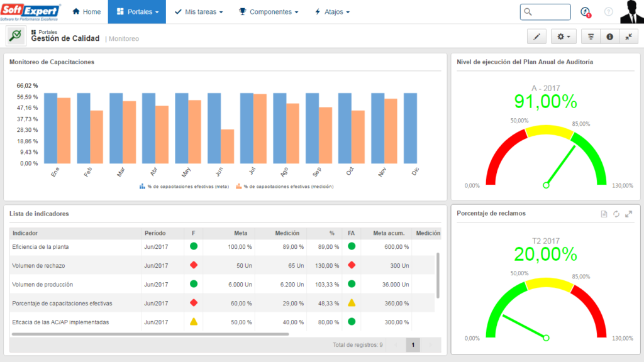Toggle the meta series legend entry
This screenshot has width=644, height=362.
[x=184, y=186]
